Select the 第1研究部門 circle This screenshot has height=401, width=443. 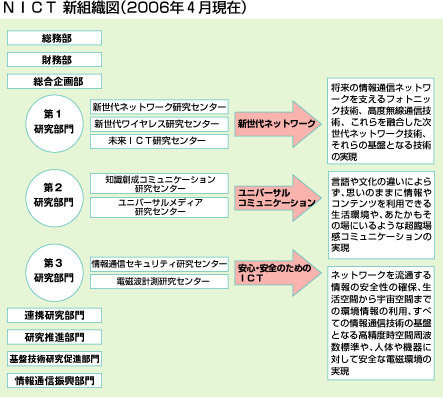[x=54, y=124]
